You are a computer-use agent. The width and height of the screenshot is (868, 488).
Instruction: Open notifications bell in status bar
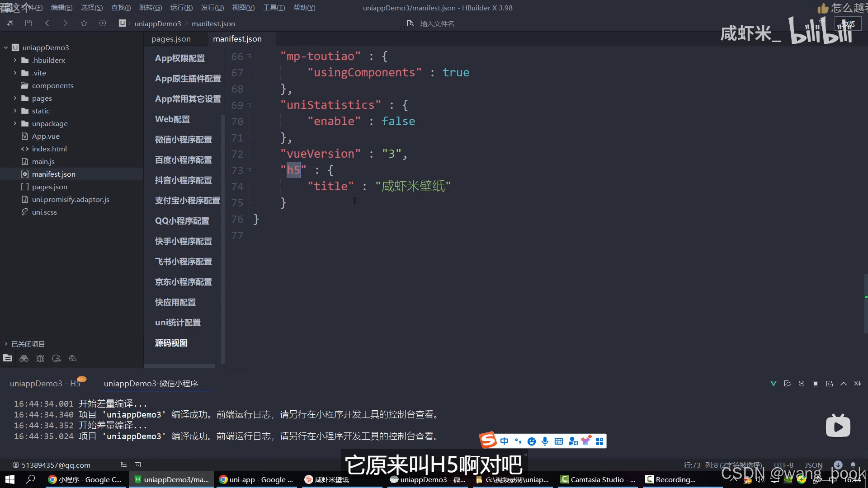coord(853,465)
